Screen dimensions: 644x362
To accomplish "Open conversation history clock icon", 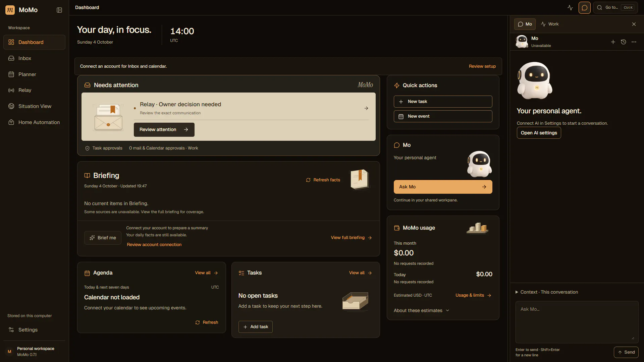I will pyautogui.click(x=624, y=42).
